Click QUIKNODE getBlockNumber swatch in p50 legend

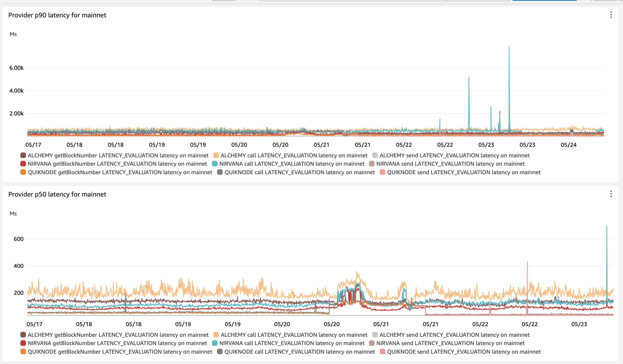click(23, 352)
